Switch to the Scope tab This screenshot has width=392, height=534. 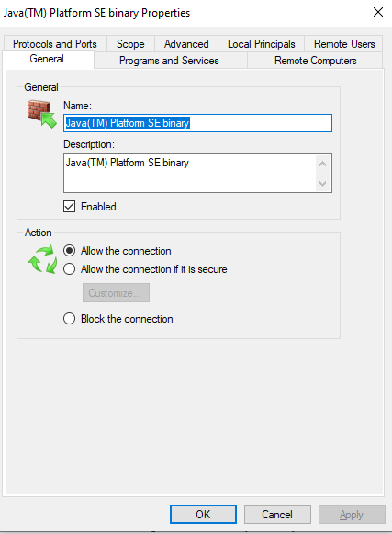tap(130, 44)
